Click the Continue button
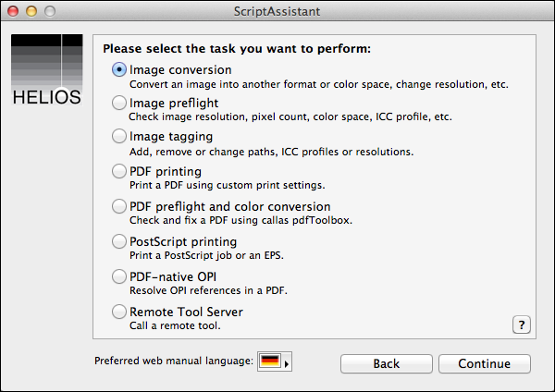The image size is (555, 392). coord(484,363)
